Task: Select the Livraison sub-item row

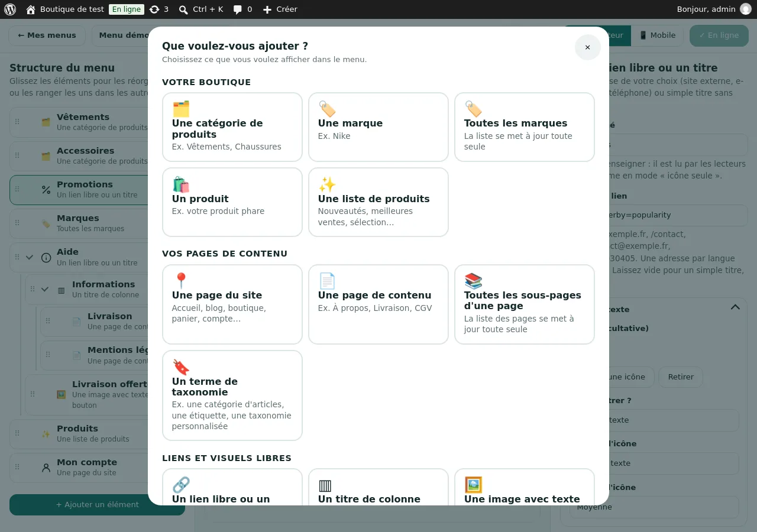Action: [x=95, y=321]
